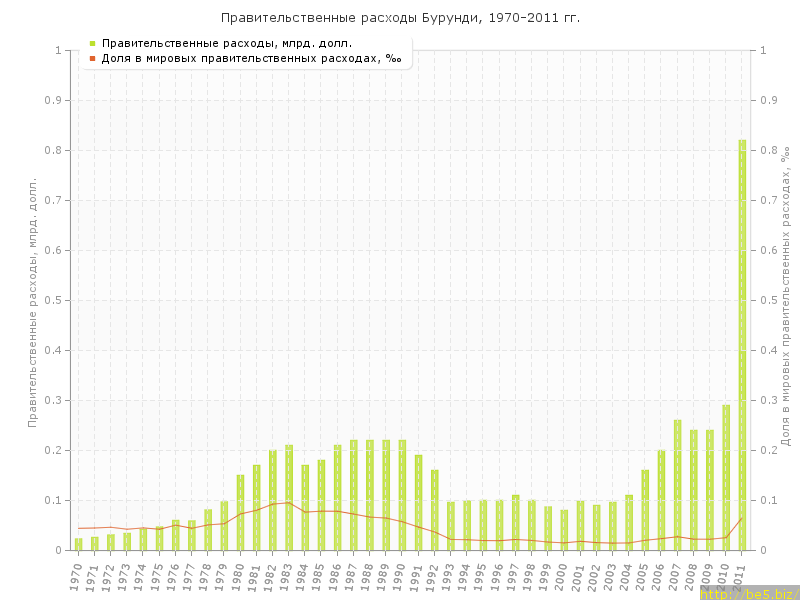Click the 2011 label on the x-axis

click(739, 577)
